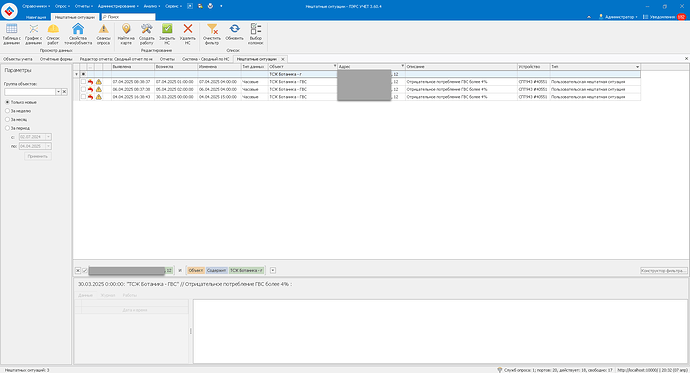Switch to the Объекты учета tab

18,59
